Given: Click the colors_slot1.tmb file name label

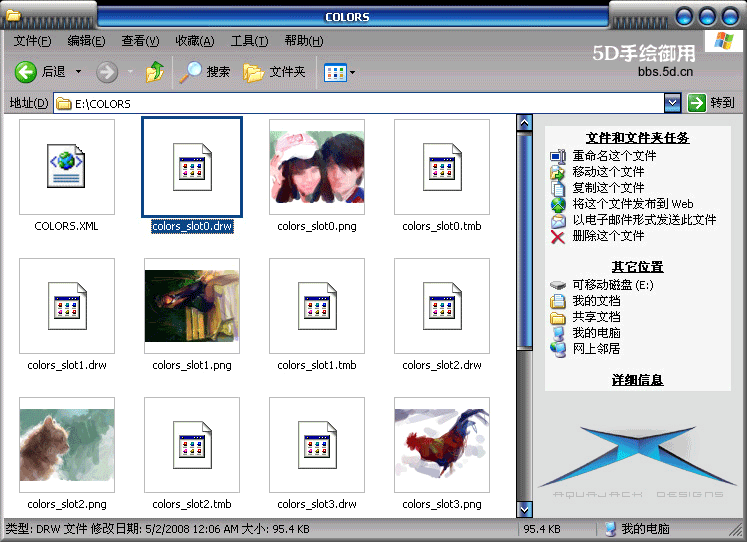Looking at the screenshot, I should point(317,365).
